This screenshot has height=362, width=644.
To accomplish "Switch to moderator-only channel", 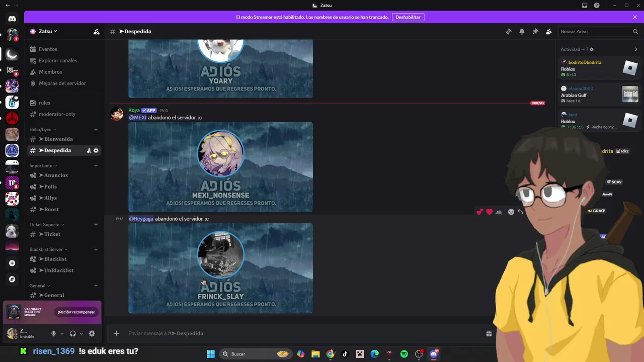I will coord(64,114).
